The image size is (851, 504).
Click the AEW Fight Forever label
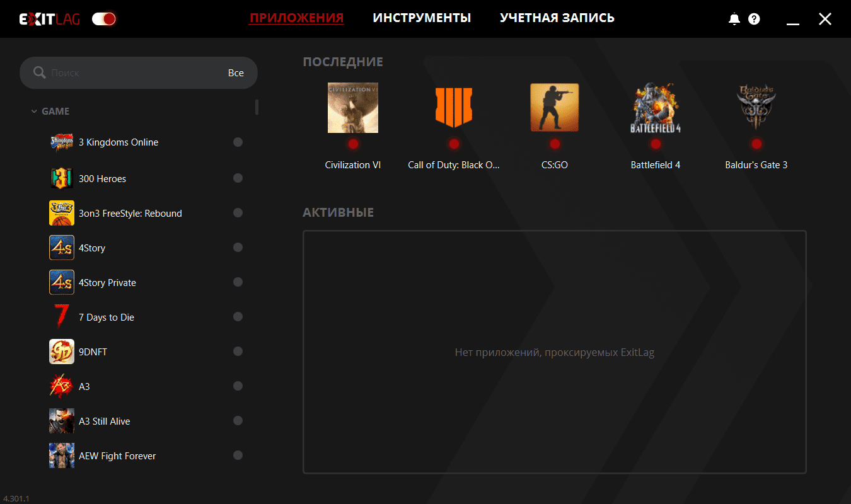coord(117,456)
